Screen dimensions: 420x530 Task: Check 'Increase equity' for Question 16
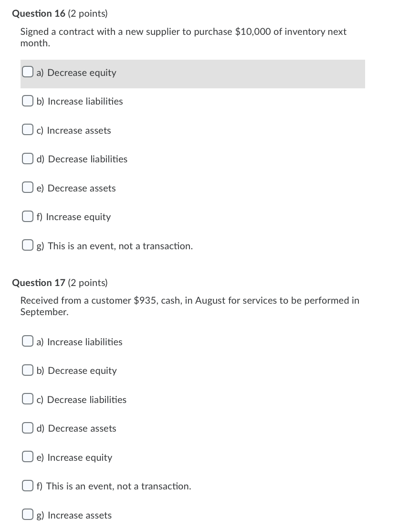point(27,216)
